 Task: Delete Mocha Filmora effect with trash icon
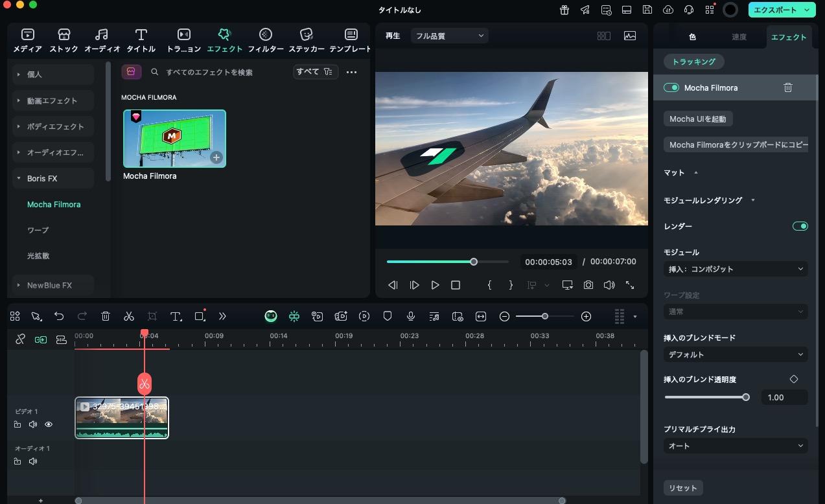coord(788,87)
